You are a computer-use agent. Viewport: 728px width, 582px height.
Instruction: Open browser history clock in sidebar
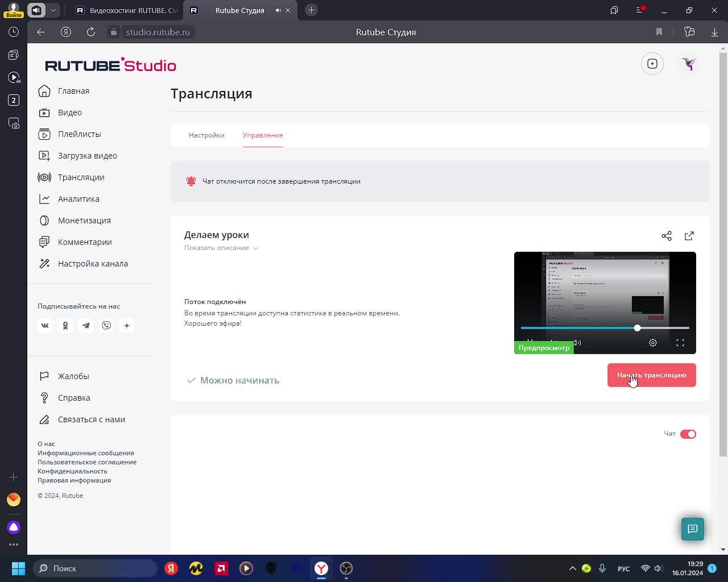(x=14, y=32)
